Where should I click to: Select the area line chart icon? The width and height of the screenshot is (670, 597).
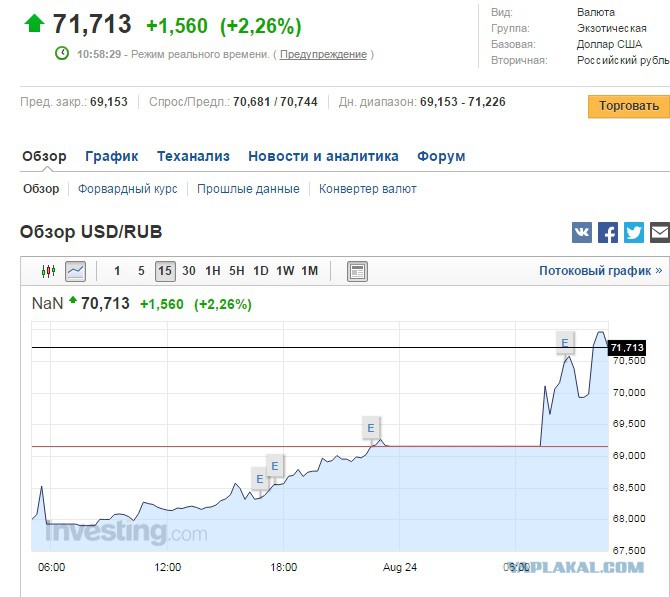tap(76, 271)
